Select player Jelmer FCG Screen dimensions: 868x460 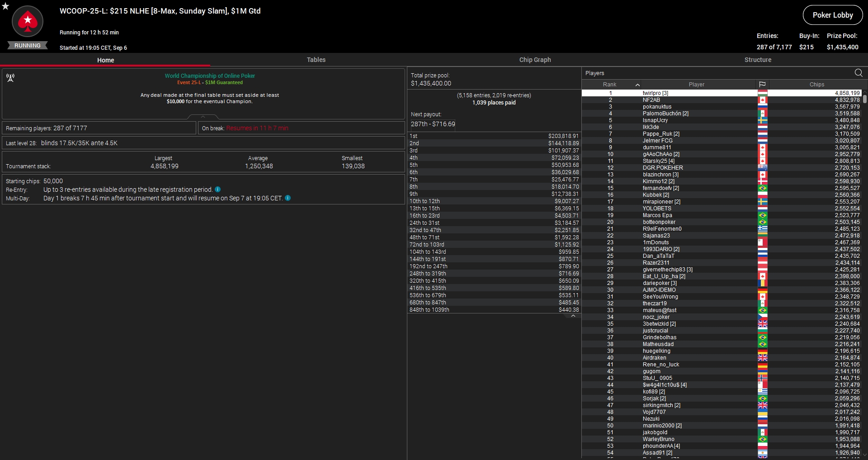point(722,141)
